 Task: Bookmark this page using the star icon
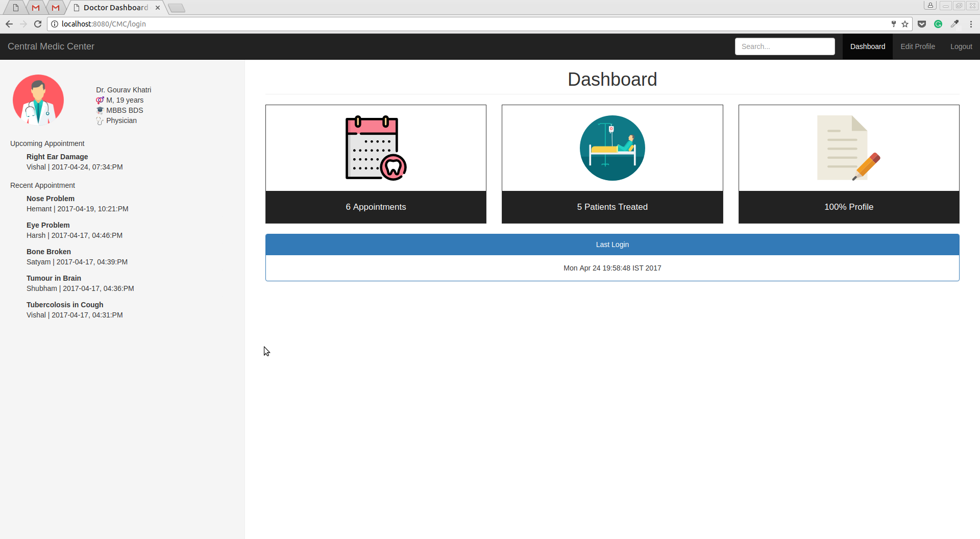click(905, 24)
